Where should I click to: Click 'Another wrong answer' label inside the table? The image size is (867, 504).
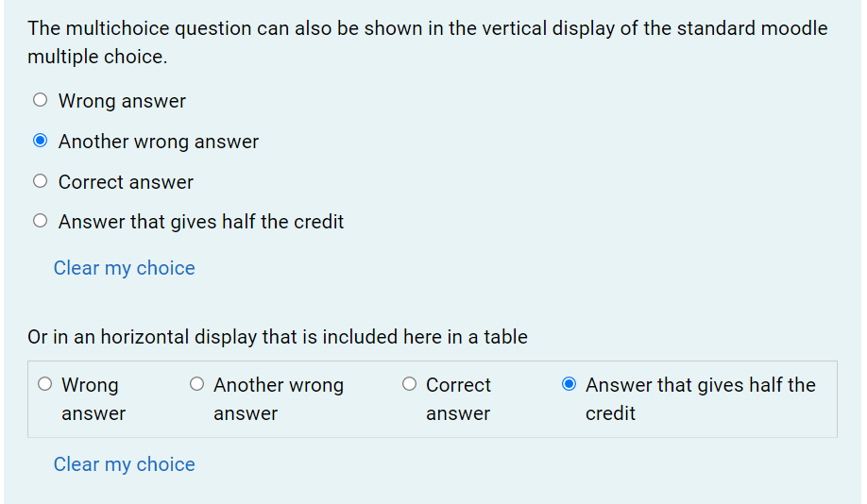click(278, 399)
